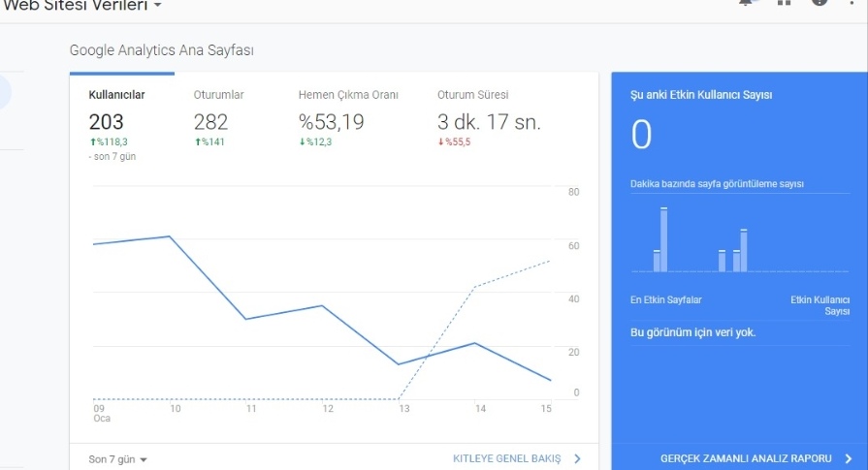
Task: Click the chart data point at date 10
Action: (170, 236)
